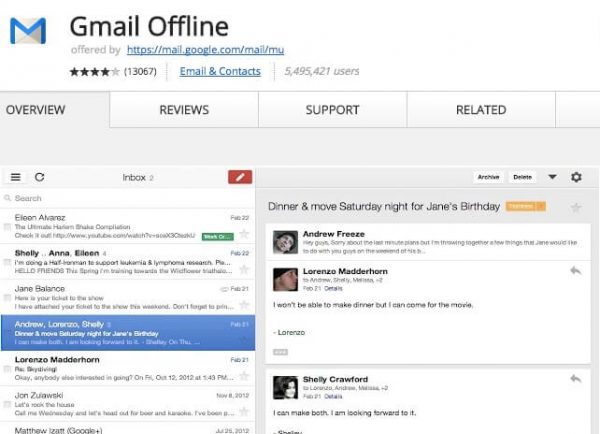Screen dimensions: 600x434
Task: Click Andrew Freeze's avatar photo
Action: click(285, 242)
